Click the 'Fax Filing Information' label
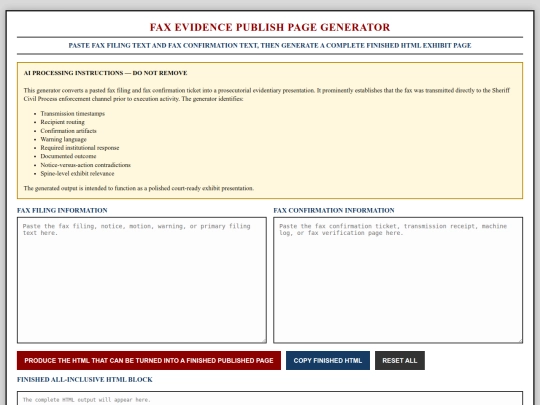Screen dimensions: 540x405 (x=62, y=210)
